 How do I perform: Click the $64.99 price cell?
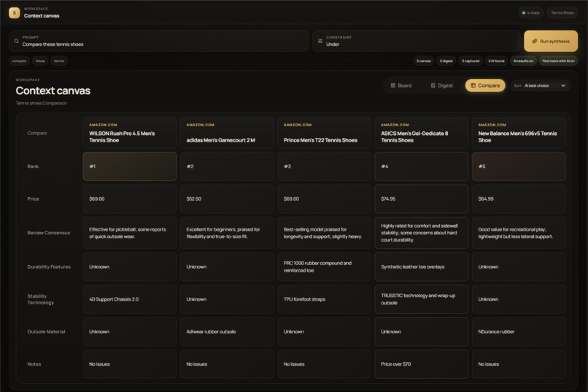coord(519,199)
